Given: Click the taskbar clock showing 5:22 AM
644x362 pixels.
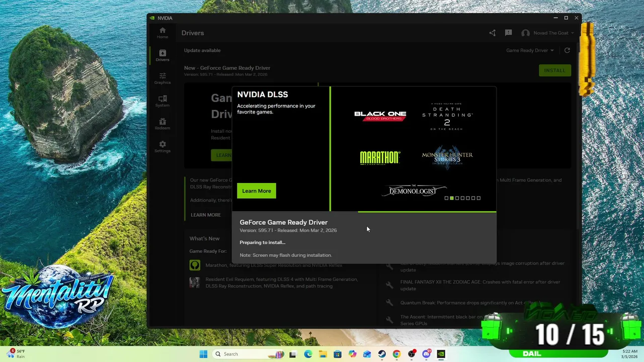Looking at the screenshot, I should coord(629,354).
